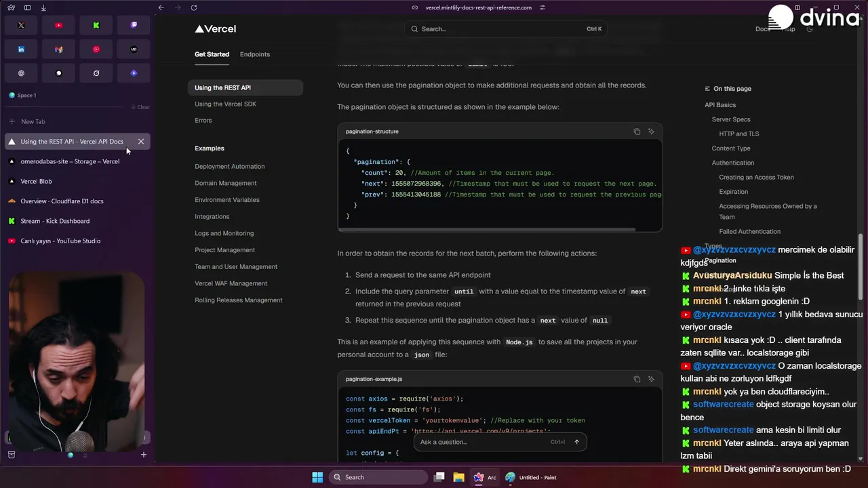Open File Explorer from the taskbar

(x=458, y=477)
